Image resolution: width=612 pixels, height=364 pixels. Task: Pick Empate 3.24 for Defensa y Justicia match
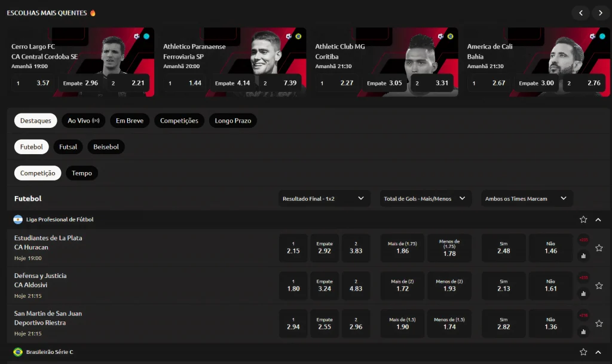(325, 286)
